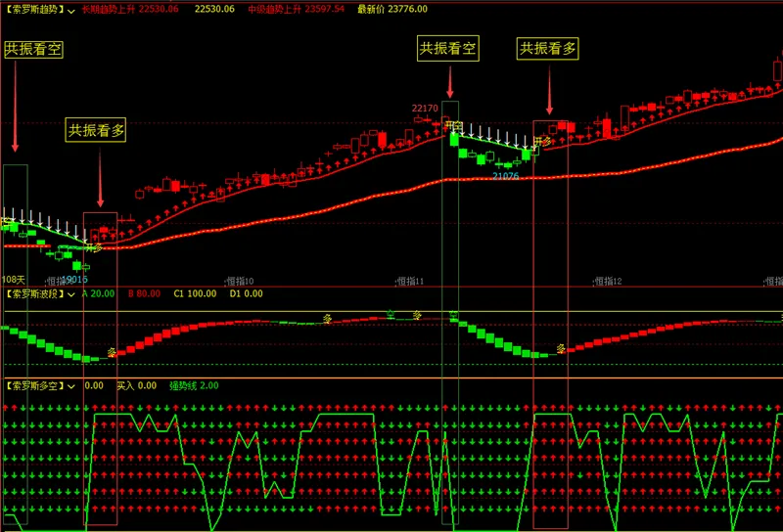Click the 恒指12 time axis marker
This screenshot has width=783, height=532.
608,282
